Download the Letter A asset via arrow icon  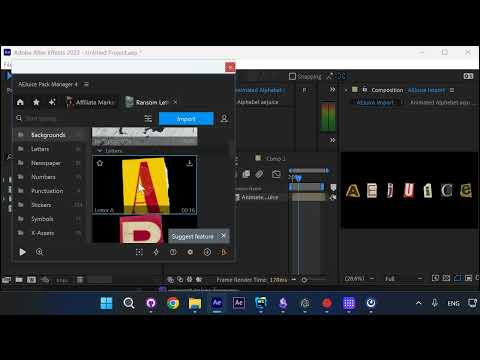[x=189, y=163]
